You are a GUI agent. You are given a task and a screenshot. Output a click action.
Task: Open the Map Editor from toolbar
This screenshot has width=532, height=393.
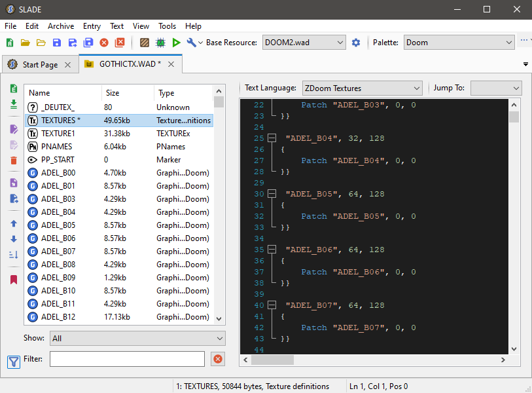point(160,43)
